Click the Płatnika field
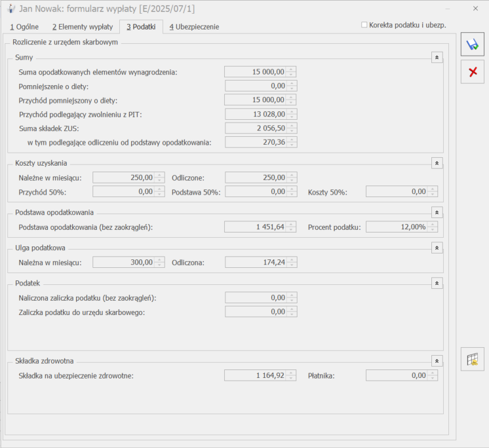Screen dimensions: 489x448 (x=402, y=376)
